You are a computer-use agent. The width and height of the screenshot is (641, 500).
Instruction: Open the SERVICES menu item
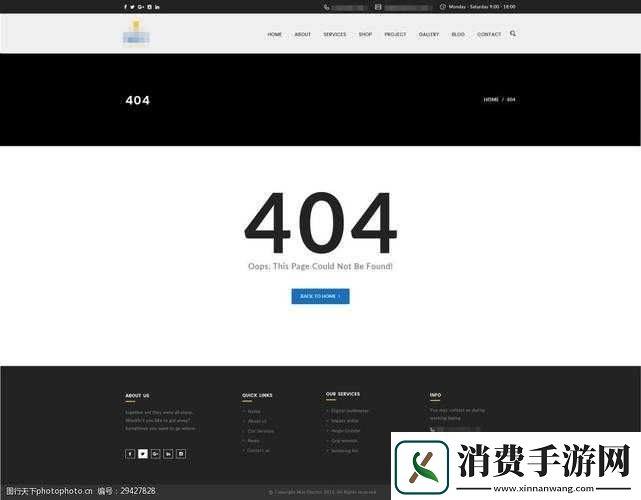pos(335,34)
